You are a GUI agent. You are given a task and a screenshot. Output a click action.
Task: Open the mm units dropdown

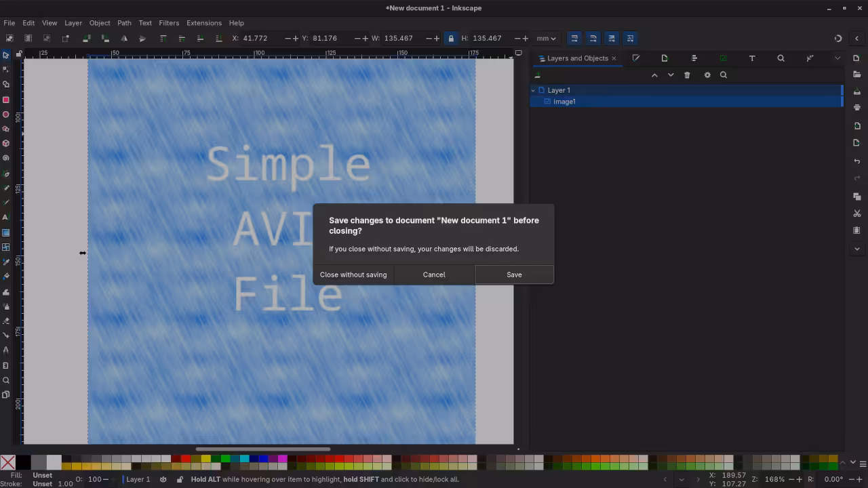[x=547, y=39]
